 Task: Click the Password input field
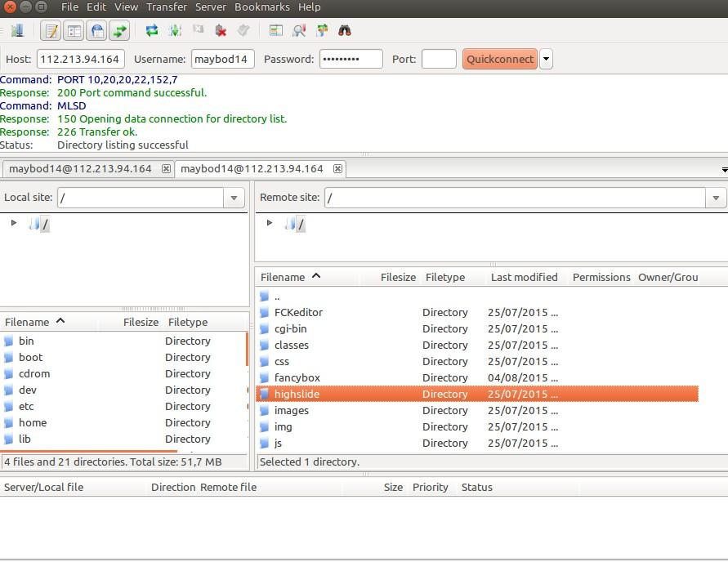point(351,59)
